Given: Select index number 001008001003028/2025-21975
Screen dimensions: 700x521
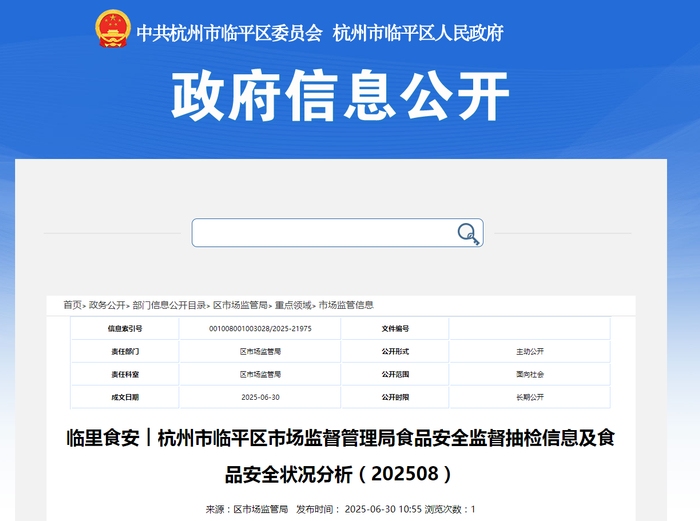Looking at the screenshot, I should tap(260, 329).
